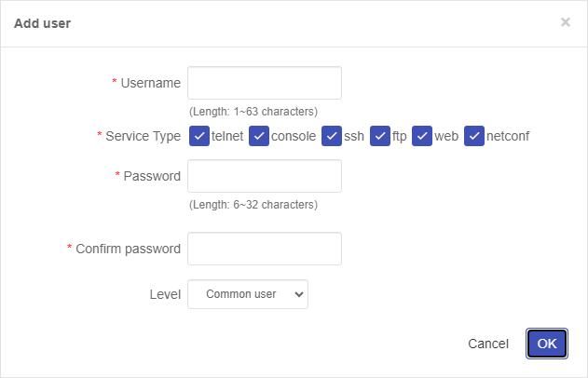This screenshot has width=588, height=378.
Task: Click the Service Type label
Action: 143,136
